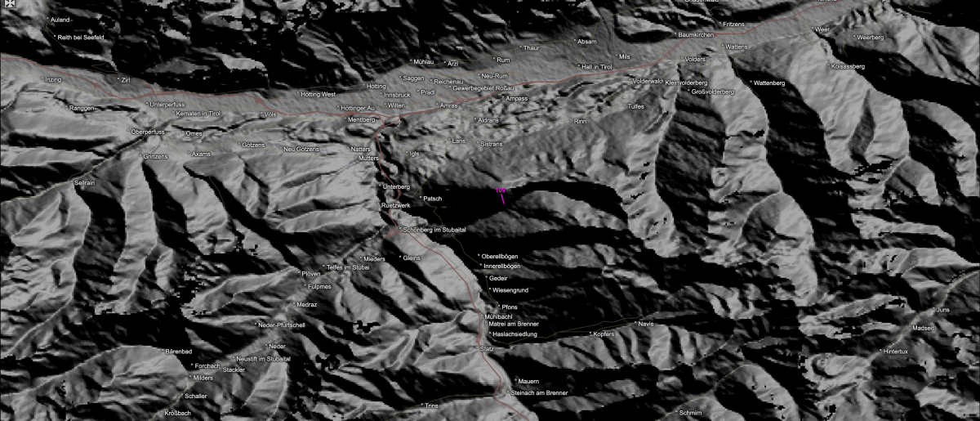Click the Hintertux place label
The height and width of the screenshot is (421, 980).
coord(895,352)
